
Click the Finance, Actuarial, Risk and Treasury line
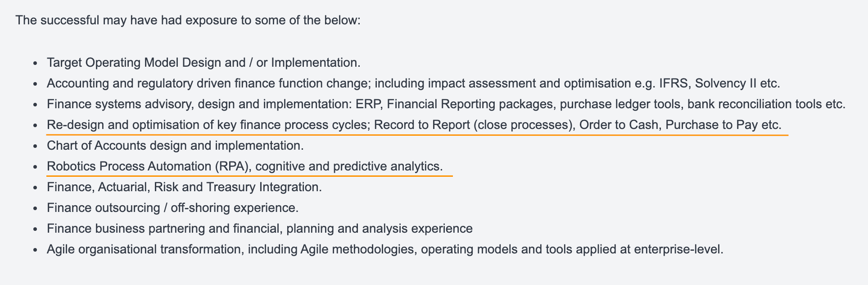184,187
